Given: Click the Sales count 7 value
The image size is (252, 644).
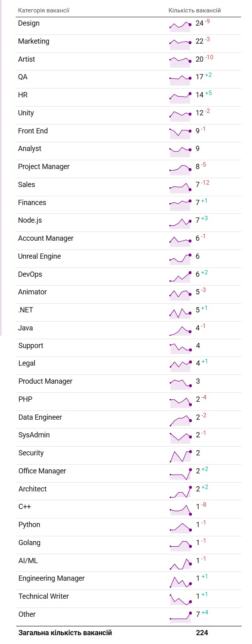Looking at the screenshot, I should tap(197, 185).
